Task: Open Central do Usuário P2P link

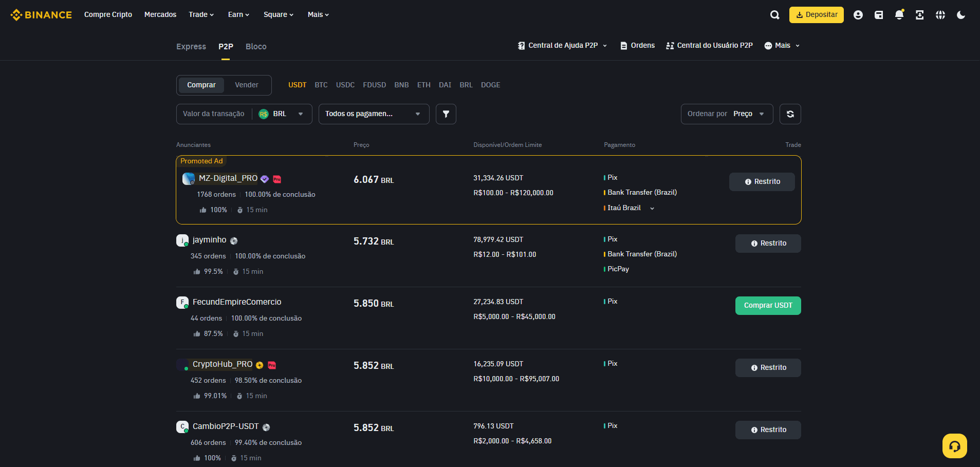Action: pyautogui.click(x=709, y=46)
